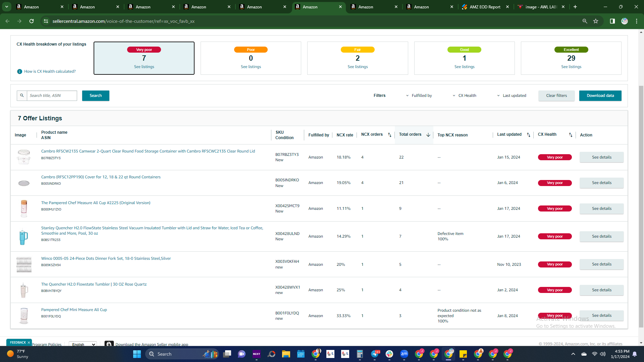The height and width of the screenshot is (362, 644).
Task: Close the active Amazon tab
Action: coord(340,7)
